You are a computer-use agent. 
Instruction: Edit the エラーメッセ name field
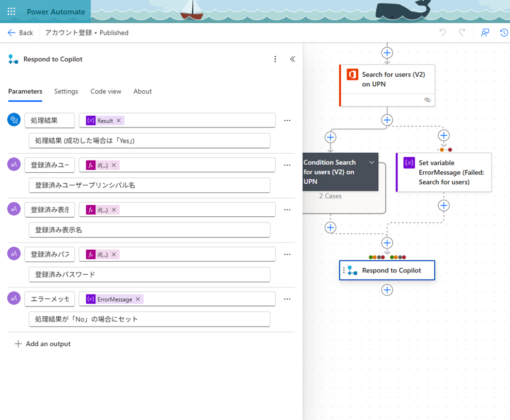(50, 299)
